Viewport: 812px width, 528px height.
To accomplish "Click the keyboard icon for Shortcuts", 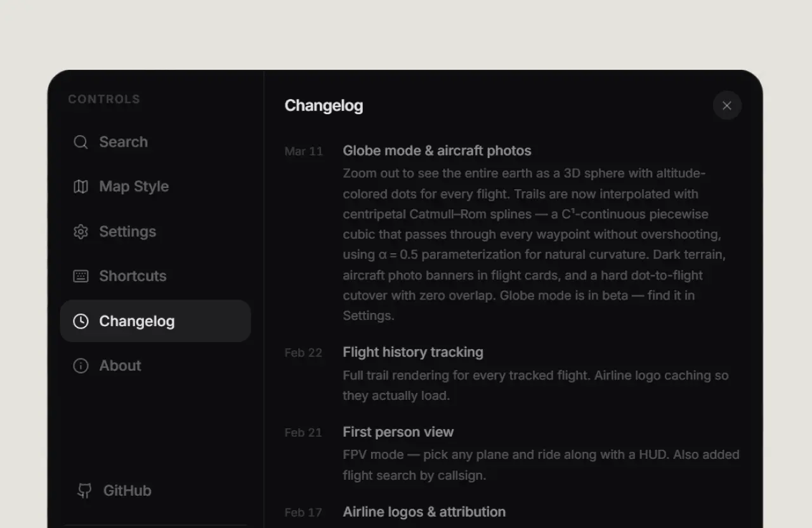I will [x=81, y=276].
